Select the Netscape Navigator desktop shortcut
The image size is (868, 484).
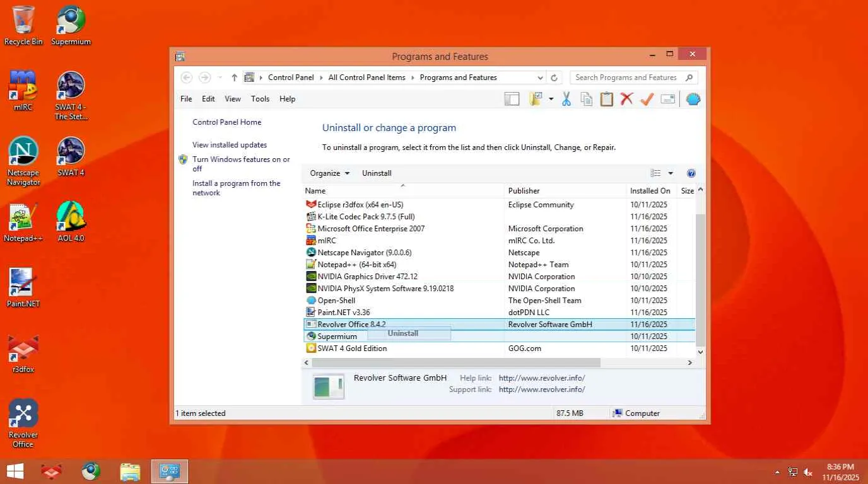(x=23, y=161)
